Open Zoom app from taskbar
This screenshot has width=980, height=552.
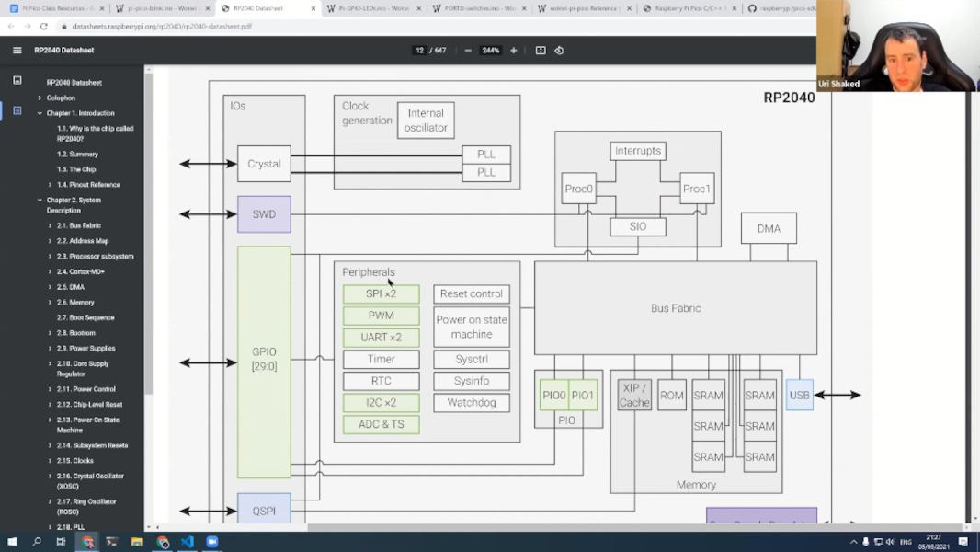(x=212, y=542)
